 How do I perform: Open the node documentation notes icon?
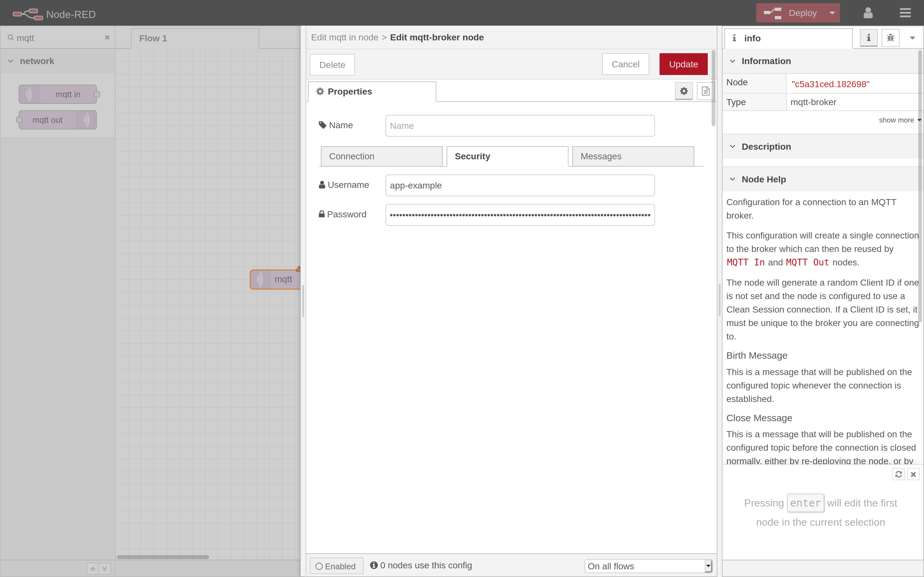pos(705,91)
